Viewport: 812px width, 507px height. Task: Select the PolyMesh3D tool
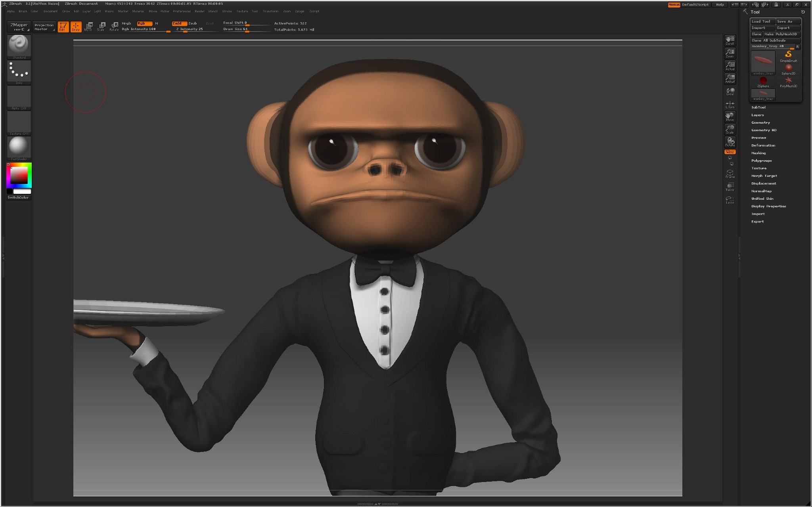point(789,80)
